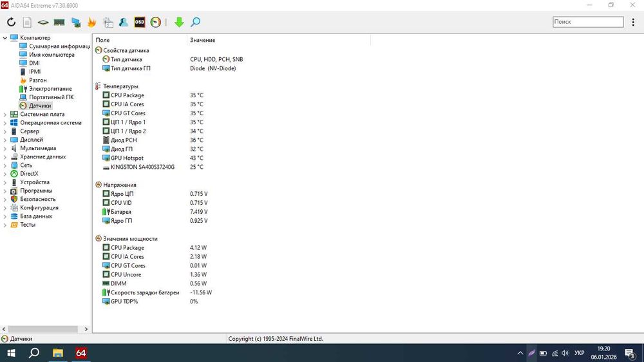Open the preferences toolbar icon next to the flame
The image size is (644, 362).
coord(108,22)
